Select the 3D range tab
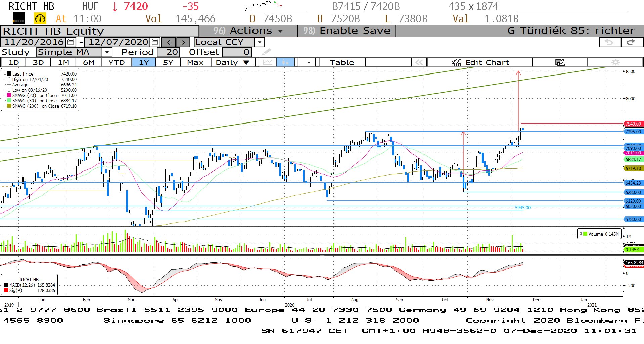 point(38,62)
